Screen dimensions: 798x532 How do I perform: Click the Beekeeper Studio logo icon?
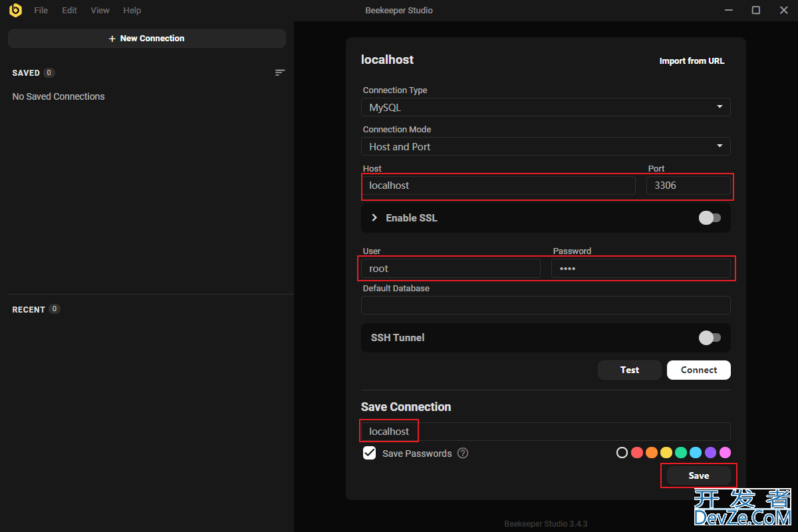15,11
